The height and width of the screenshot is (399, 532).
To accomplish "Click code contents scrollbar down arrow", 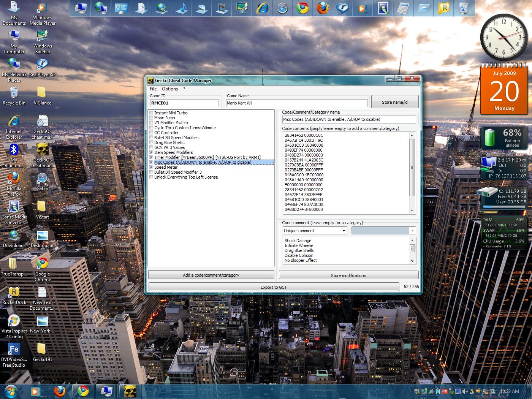I will tap(412, 211).
